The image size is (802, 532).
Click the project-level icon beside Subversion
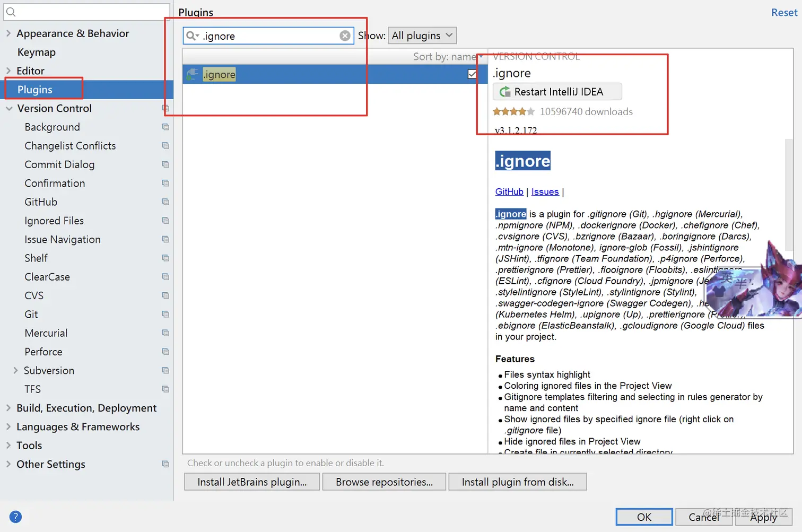coord(165,370)
